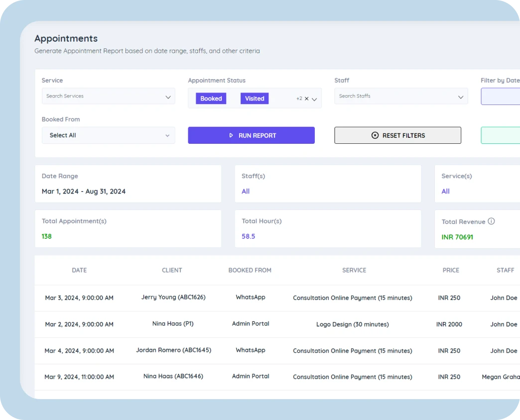This screenshot has width=520, height=420.
Task: Open the Staff search dropdown
Action: (x=401, y=97)
